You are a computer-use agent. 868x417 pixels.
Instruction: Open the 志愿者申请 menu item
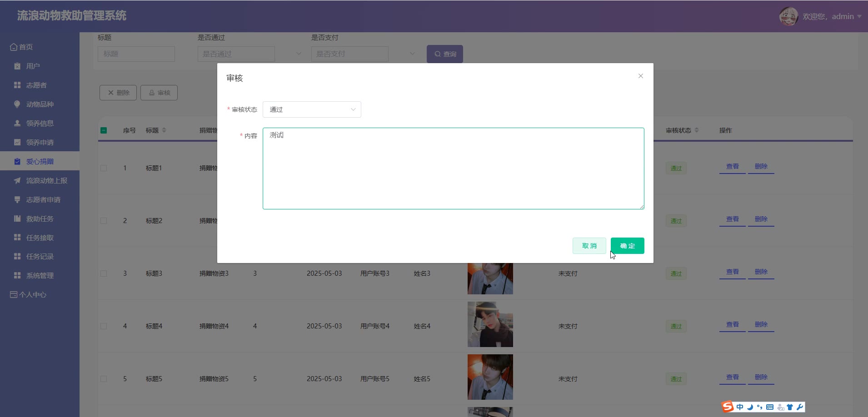(x=43, y=200)
